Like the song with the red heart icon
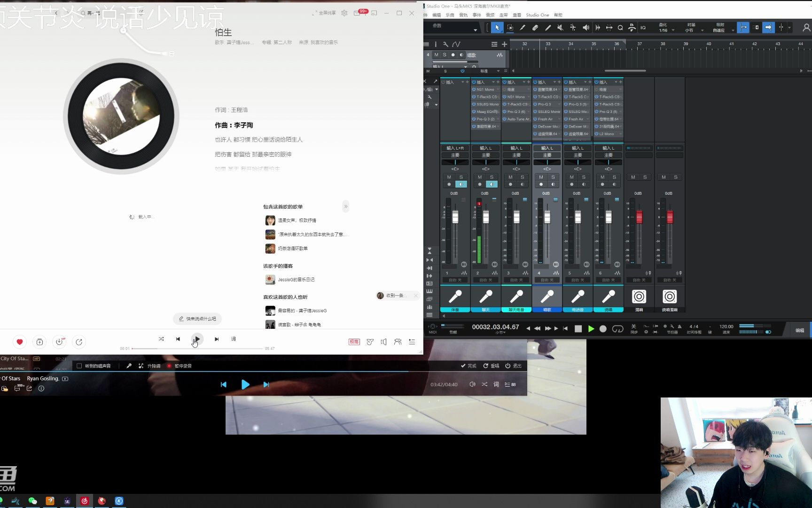Image resolution: width=812 pixels, height=508 pixels. point(20,342)
